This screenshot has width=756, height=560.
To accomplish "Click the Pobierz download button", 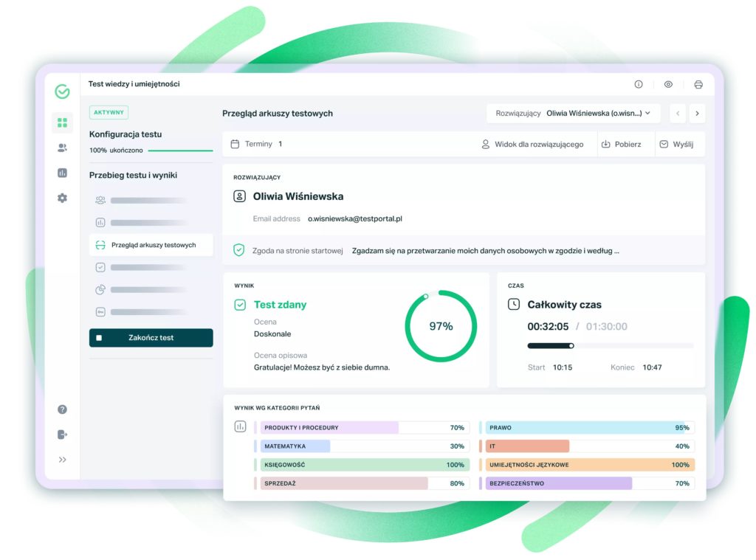I will coord(621,144).
